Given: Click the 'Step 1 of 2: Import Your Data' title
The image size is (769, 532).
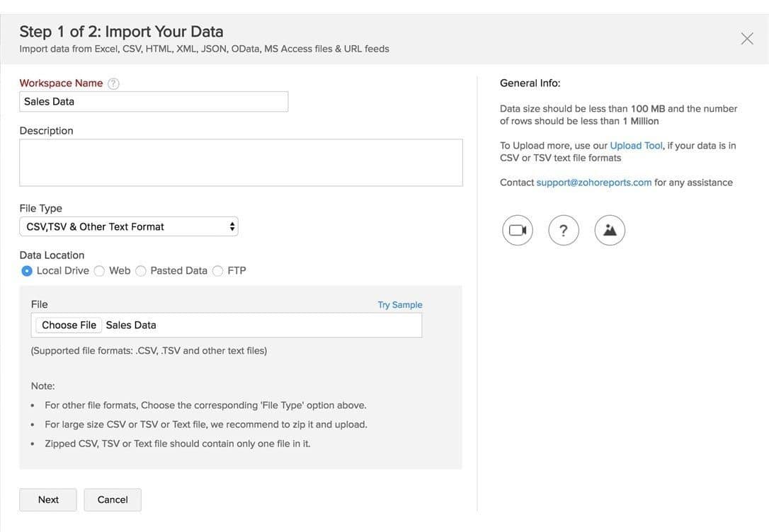Looking at the screenshot, I should click(x=121, y=31).
